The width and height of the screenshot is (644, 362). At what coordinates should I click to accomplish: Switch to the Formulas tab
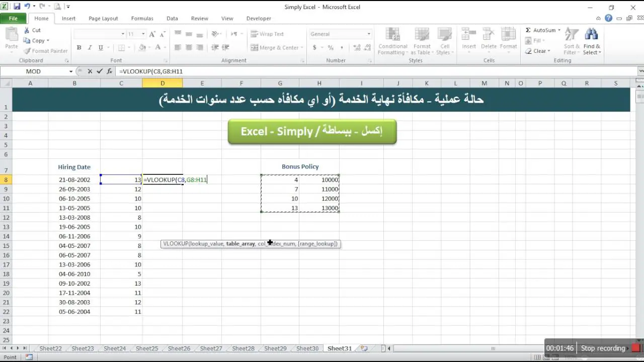click(x=142, y=18)
